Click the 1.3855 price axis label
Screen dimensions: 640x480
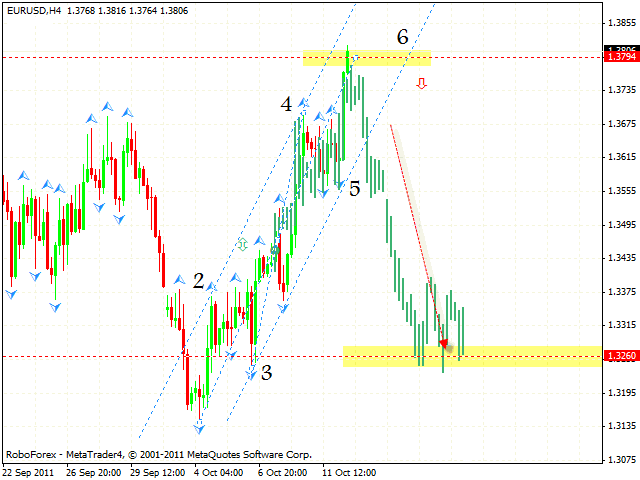click(x=622, y=23)
